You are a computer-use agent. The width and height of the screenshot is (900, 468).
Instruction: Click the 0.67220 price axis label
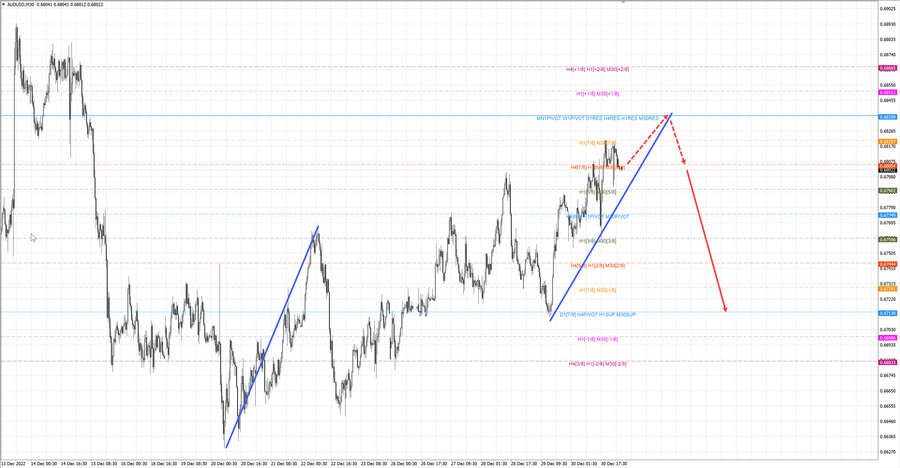[x=888, y=299]
